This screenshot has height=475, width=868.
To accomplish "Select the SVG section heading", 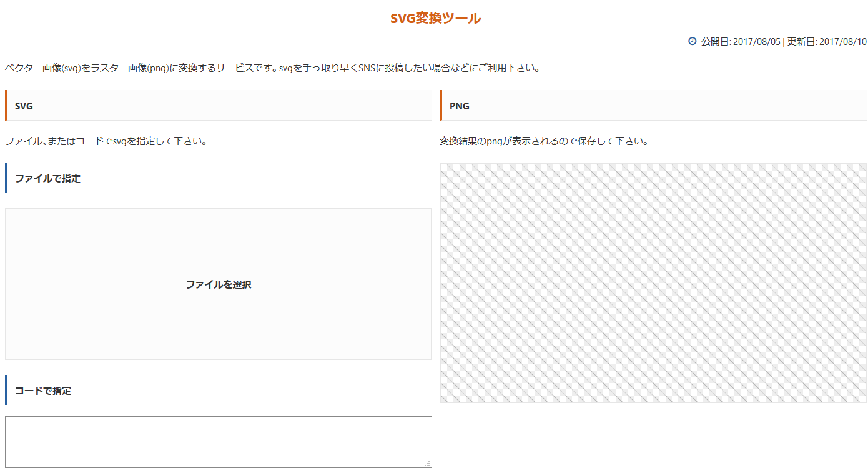I will pyautogui.click(x=24, y=106).
